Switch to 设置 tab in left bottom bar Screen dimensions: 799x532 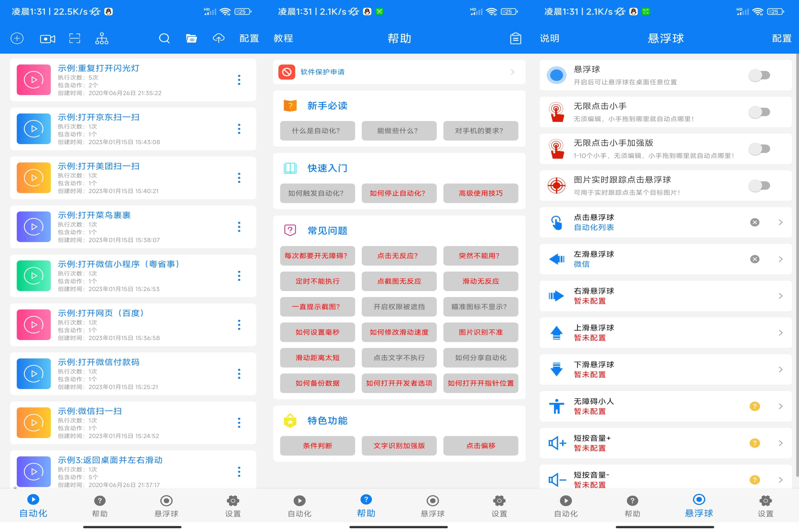pos(233,506)
